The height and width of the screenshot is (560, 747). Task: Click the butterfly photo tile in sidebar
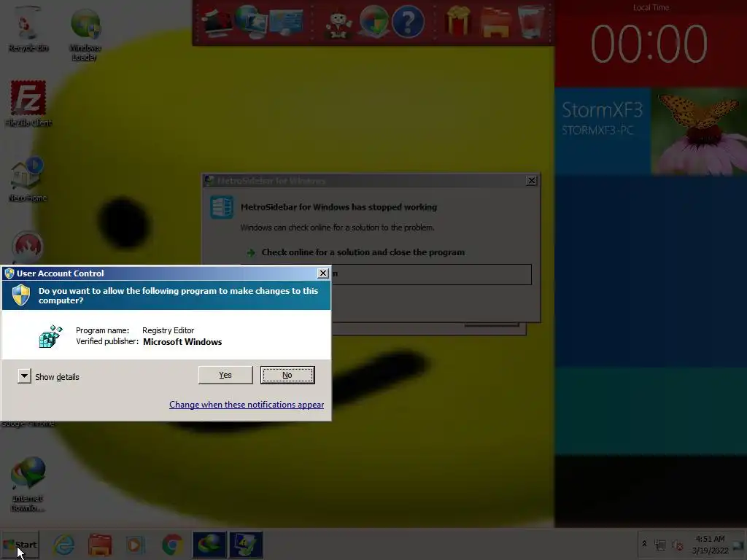click(x=699, y=131)
